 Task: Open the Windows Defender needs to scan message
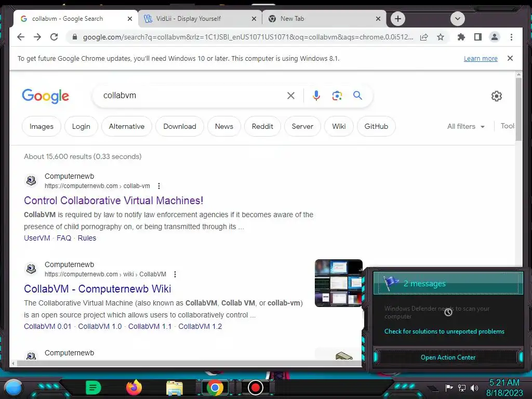[437, 312]
